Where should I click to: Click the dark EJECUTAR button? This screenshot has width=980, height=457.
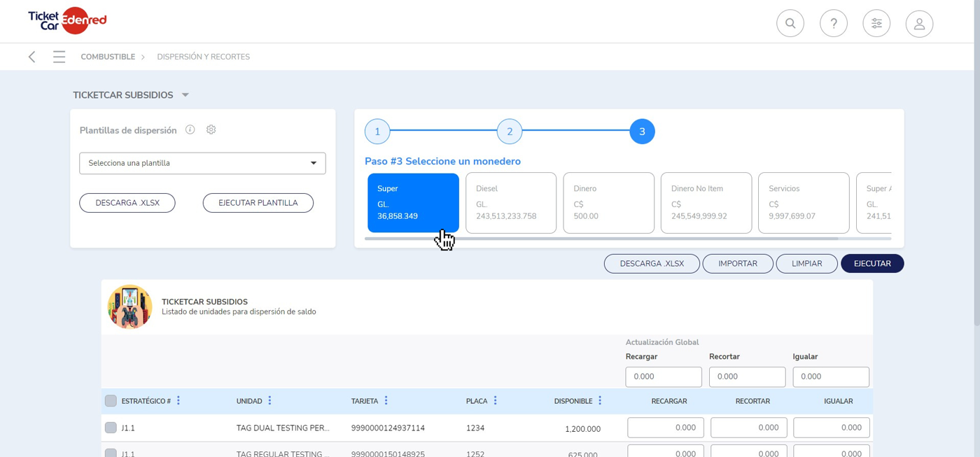point(872,264)
